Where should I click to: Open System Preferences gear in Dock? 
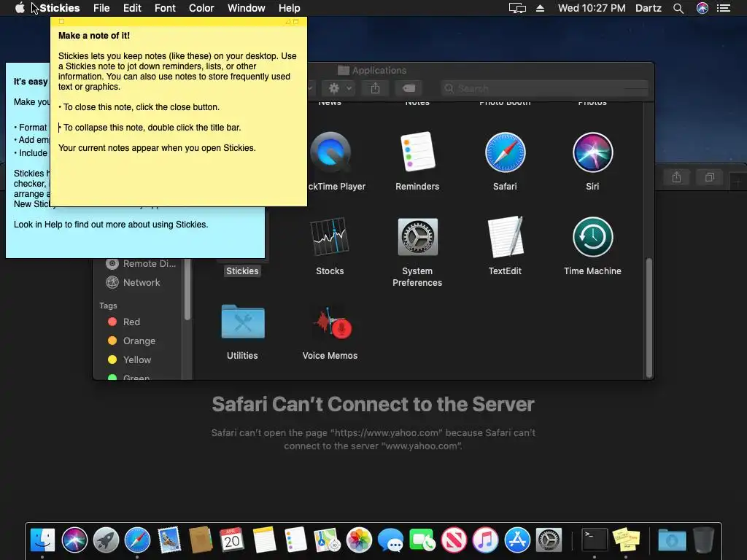(549, 540)
